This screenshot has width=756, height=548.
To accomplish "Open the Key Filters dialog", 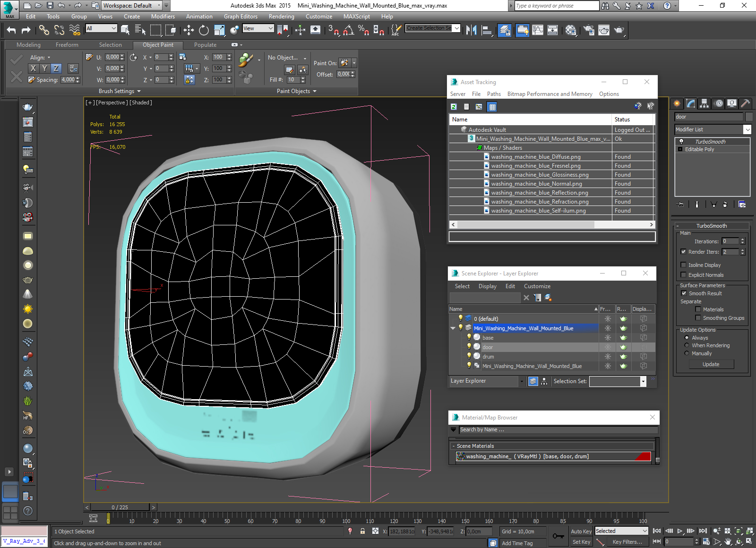I will coord(627,542).
